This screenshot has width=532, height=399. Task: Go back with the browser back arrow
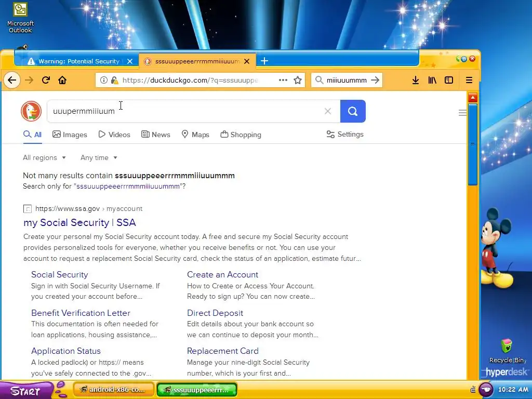click(x=12, y=81)
